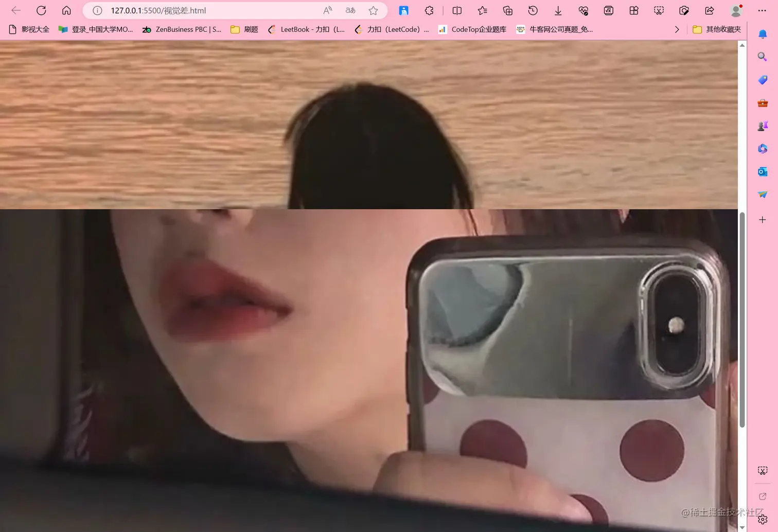Expand the overflowing bookmarks list chevron
Screen dimensions: 778x532
pos(677,29)
